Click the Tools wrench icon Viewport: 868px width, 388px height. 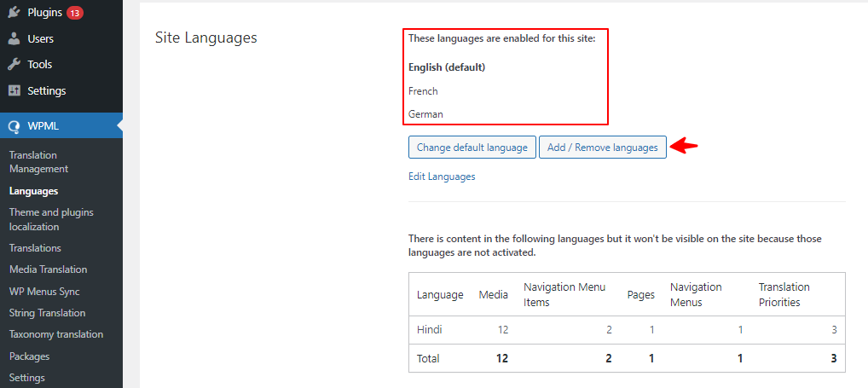pos(14,65)
